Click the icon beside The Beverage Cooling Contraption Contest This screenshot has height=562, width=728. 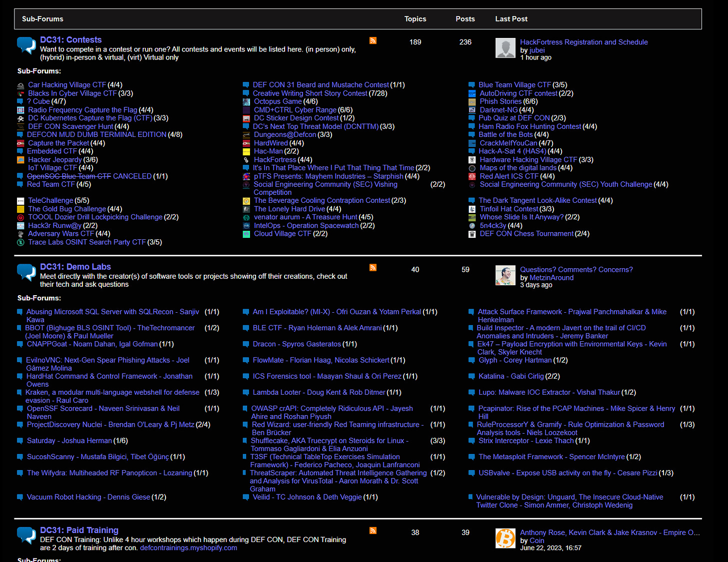tap(246, 201)
